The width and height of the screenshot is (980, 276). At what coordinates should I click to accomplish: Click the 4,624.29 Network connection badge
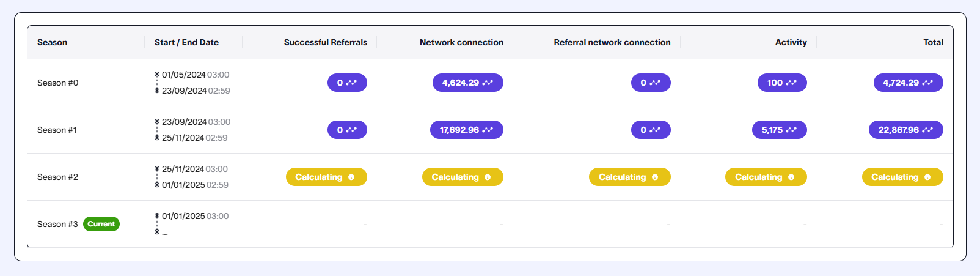pyautogui.click(x=468, y=83)
